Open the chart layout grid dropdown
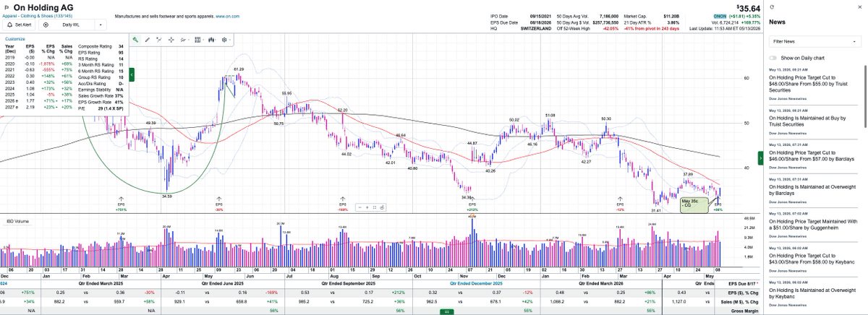This screenshot has height=315, width=868. [x=200, y=40]
